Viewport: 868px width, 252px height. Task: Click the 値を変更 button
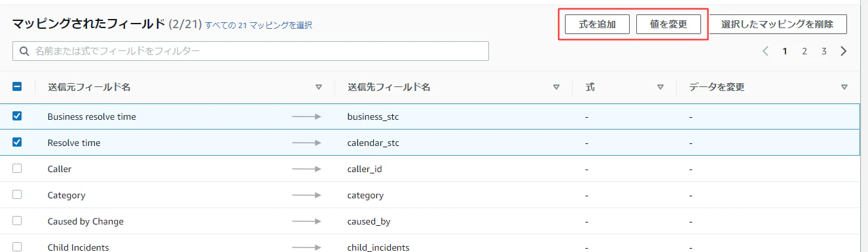(668, 24)
